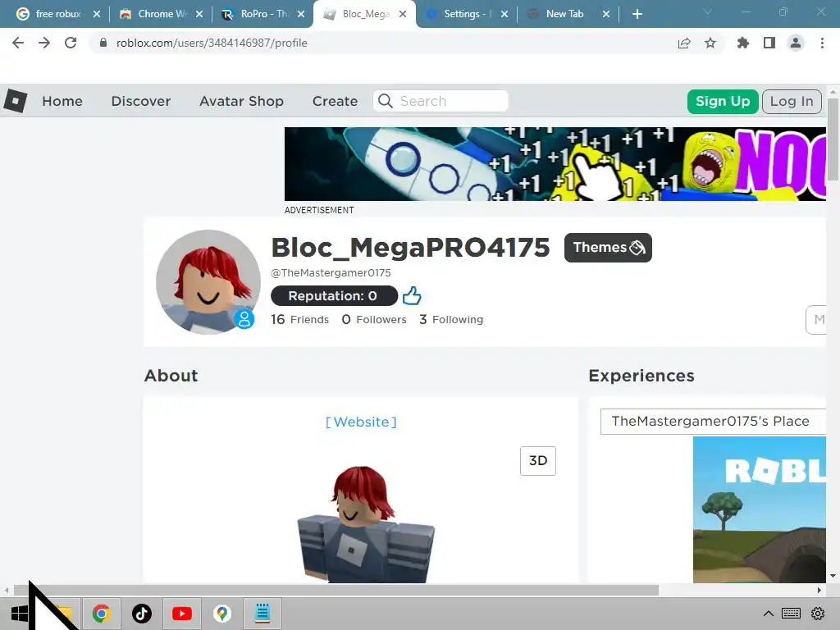Open the touch keyboard tray icon
This screenshot has width=840, height=630.
[791, 614]
